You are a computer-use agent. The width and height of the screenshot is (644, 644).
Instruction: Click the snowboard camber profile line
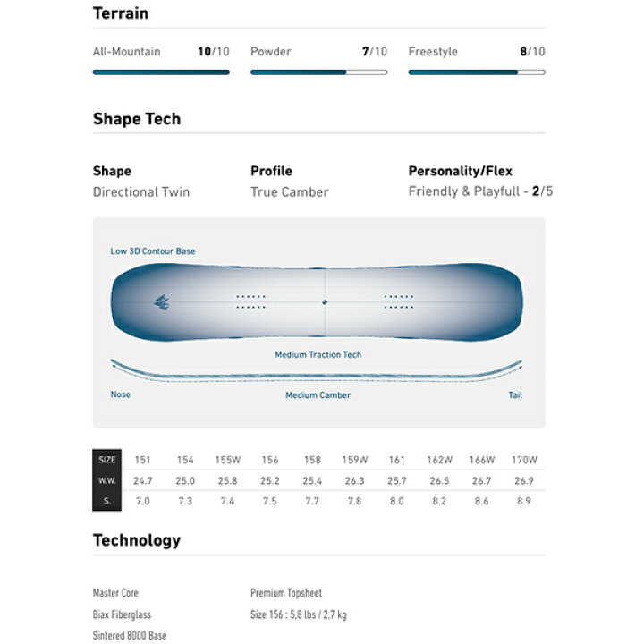317,372
